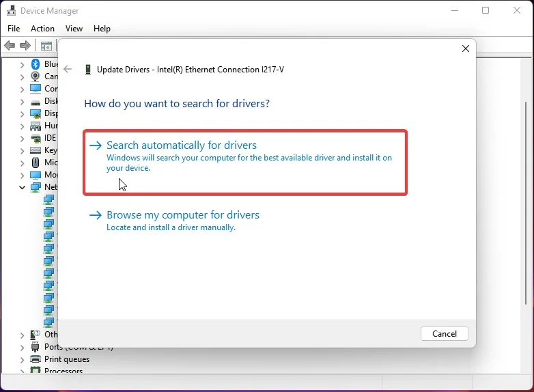The height and width of the screenshot is (392, 534).
Task: Click the dialog's back arrow
Action: 68,70
